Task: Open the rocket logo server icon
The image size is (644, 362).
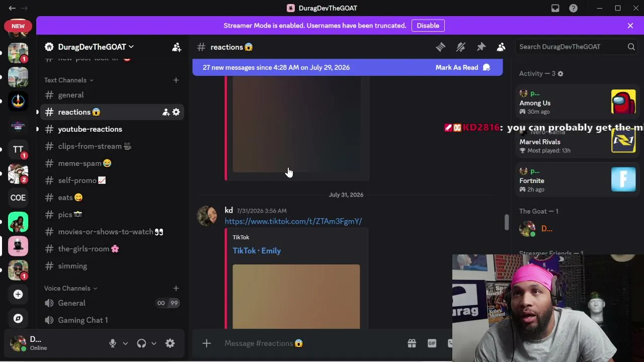Action: tap(18, 101)
